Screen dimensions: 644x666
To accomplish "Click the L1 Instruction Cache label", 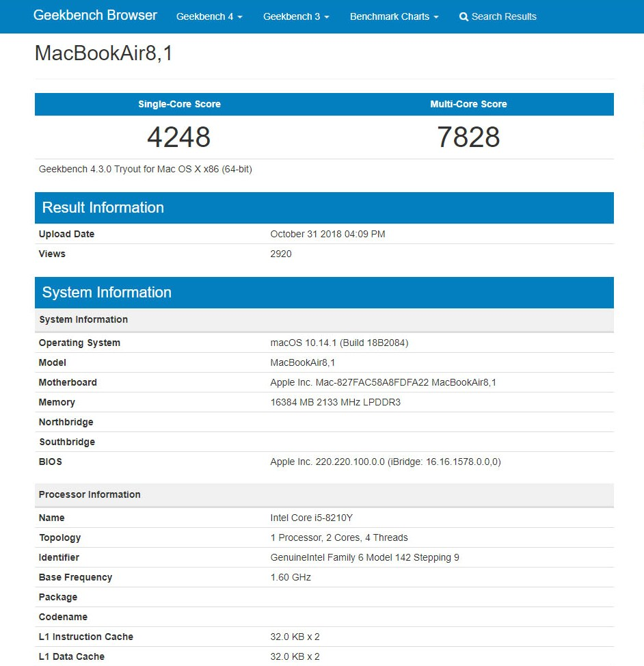I will pyautogui.click(x=86, y=637).
